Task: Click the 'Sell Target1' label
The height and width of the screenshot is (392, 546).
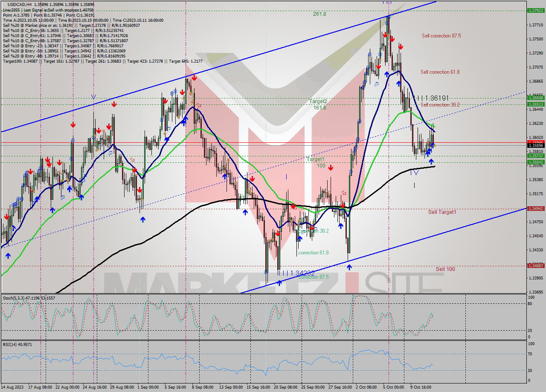Action: tap(442, 212)
